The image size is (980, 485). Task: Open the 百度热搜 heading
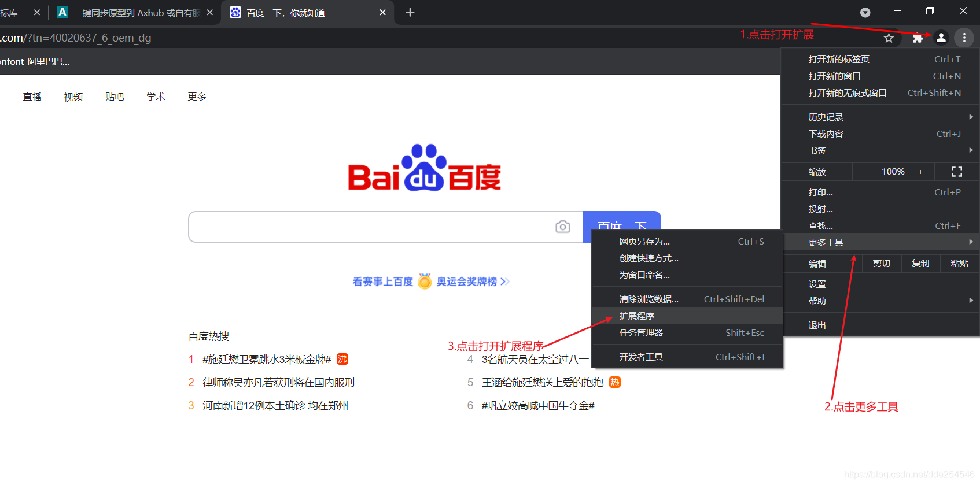coord(209,336)
